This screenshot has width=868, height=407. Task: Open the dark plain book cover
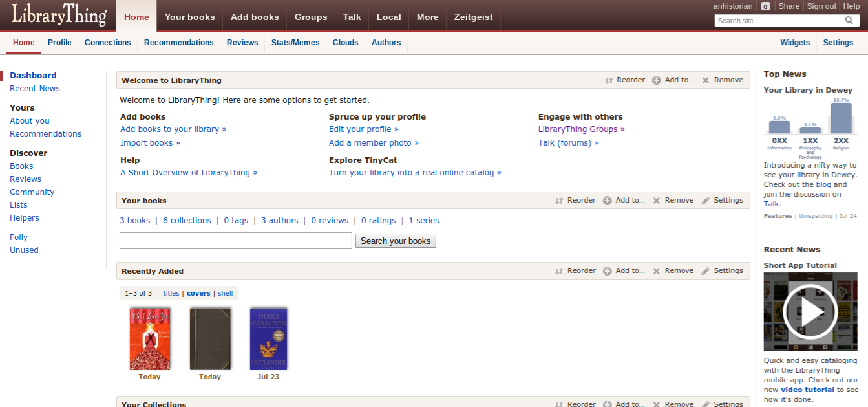coord(210,338)
